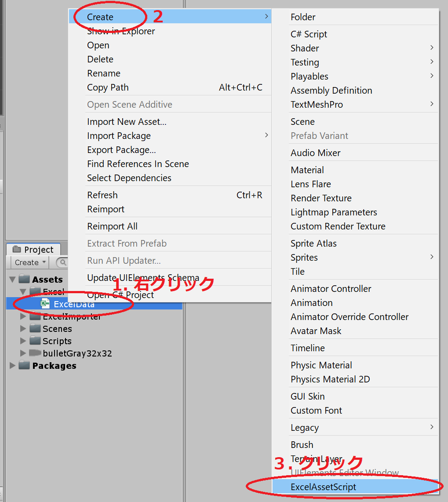Open the Create dropdown in Project panel
448x502 pixels.
tap(30, 262)
